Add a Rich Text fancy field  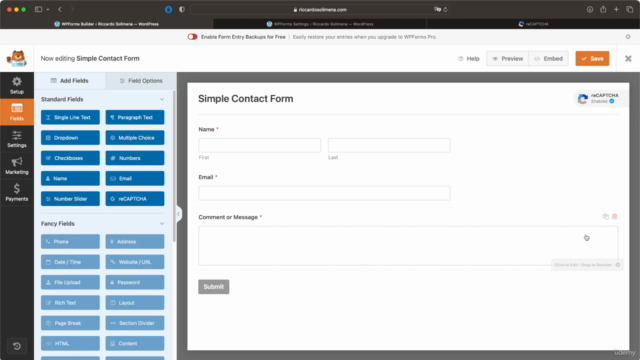[70, 303]
